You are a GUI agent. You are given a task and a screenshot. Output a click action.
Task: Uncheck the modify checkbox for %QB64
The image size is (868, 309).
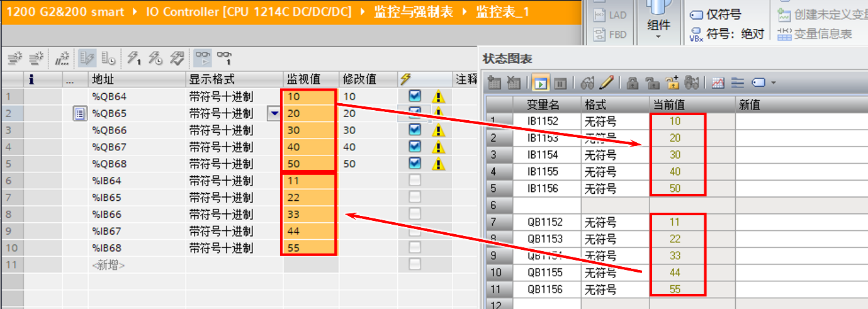pos(415,96)
